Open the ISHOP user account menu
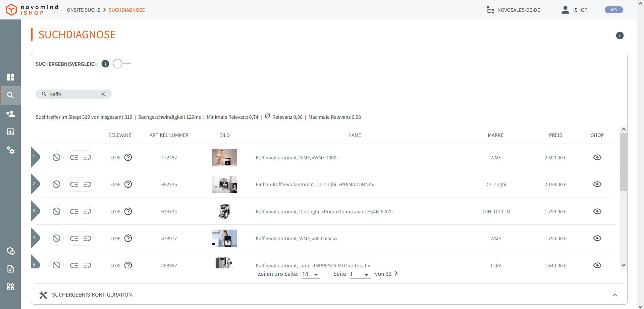644x309 pixels. [574, 10]
